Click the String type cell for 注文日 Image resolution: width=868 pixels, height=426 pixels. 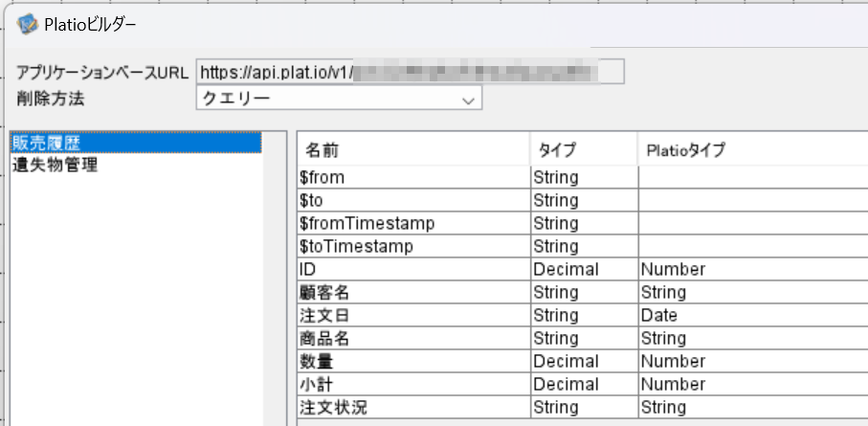click(584, 316)
